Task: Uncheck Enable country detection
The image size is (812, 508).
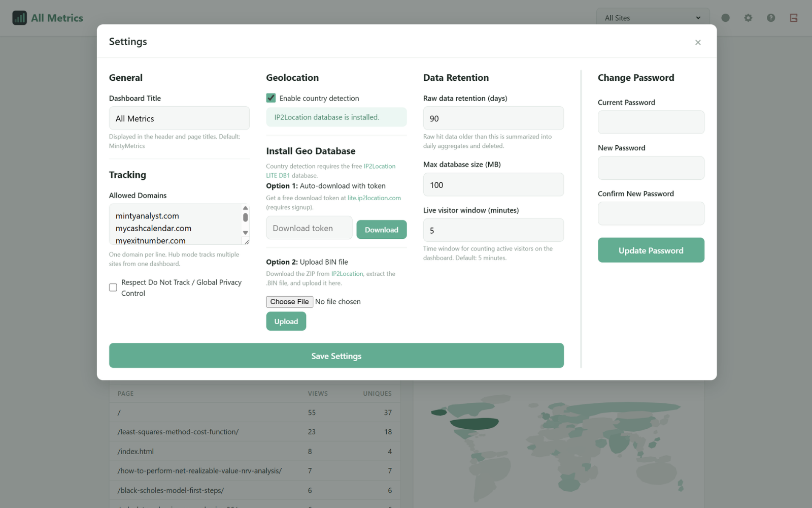Action: pyautogui.click(x=271, y=98)
